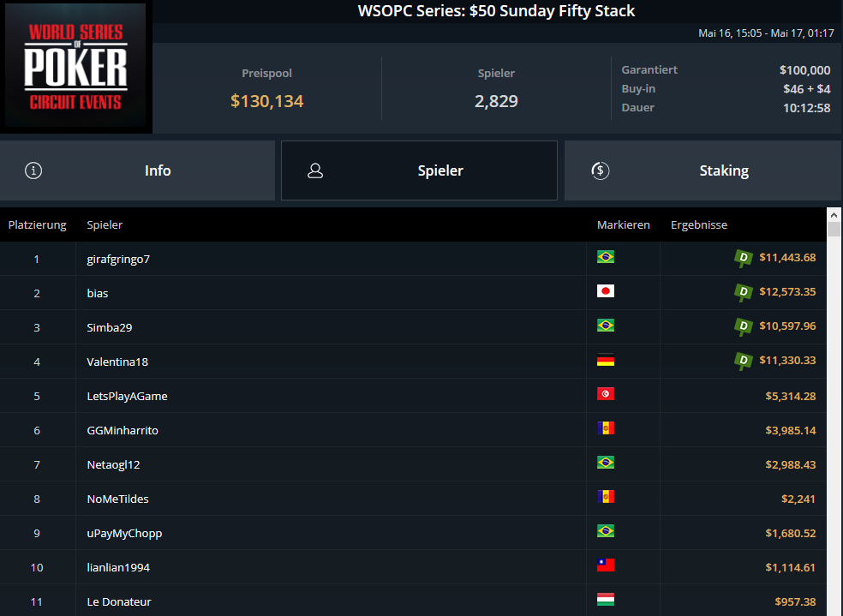Click the Staking dollar coin icon
The image size is (843, 616).
click(x=600, y=171)
